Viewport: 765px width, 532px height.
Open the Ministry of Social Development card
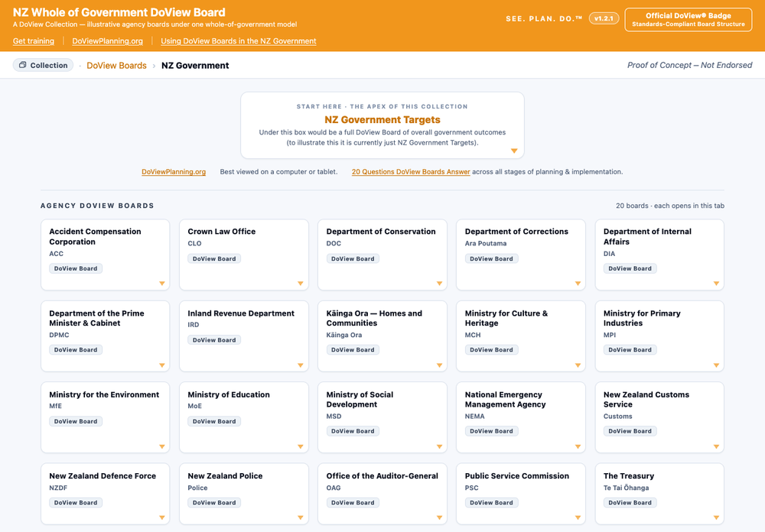pyautogui.click(x=382, y=417)
